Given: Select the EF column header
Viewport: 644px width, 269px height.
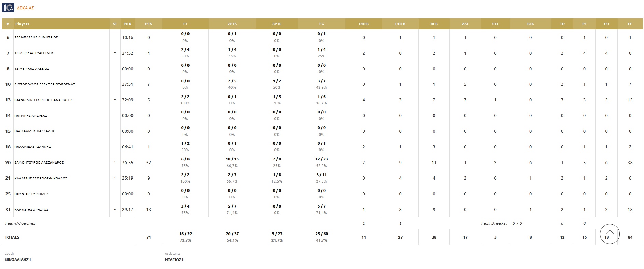Looking at the screenshot, I should point(630,24).
